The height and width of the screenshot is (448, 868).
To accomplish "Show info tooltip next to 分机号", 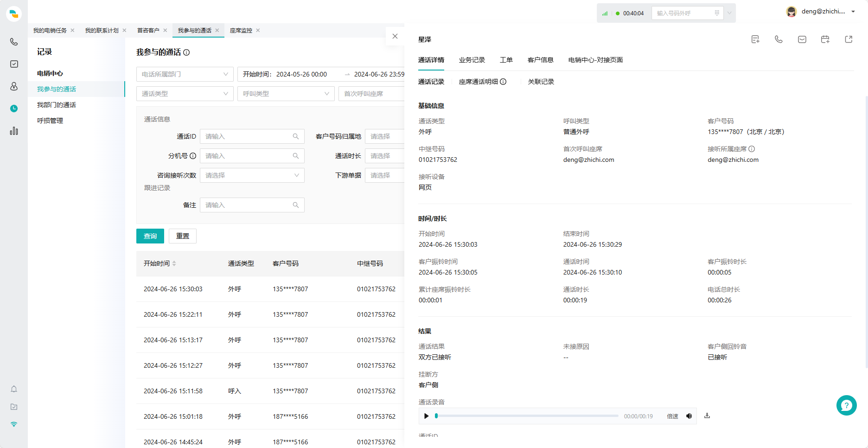I will click(193, 156).
